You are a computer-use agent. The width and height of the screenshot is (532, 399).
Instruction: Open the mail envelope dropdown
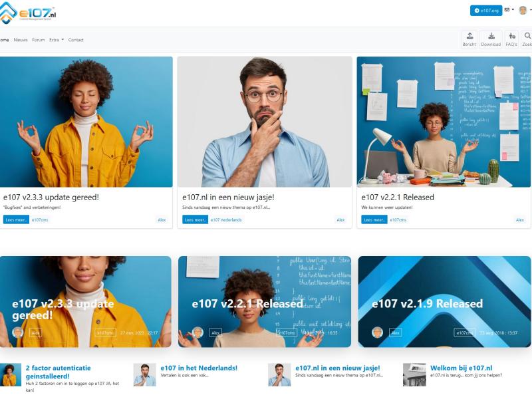point(509,10)
